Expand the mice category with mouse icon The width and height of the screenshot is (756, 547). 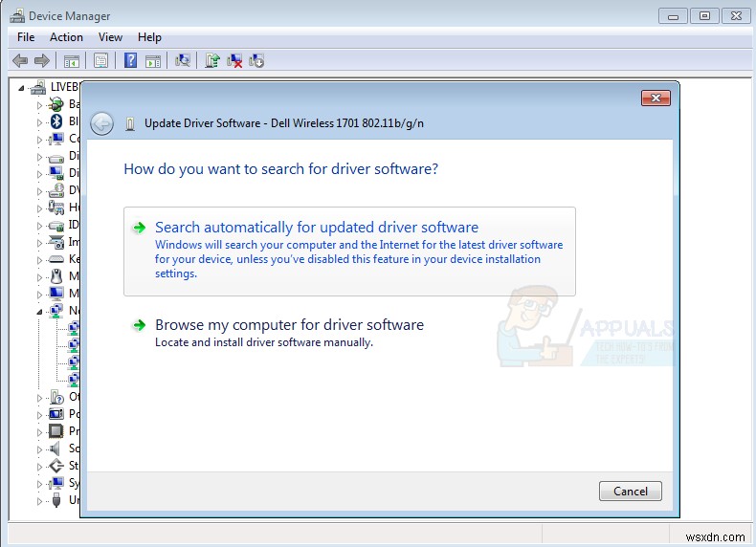tap(39, 277)
